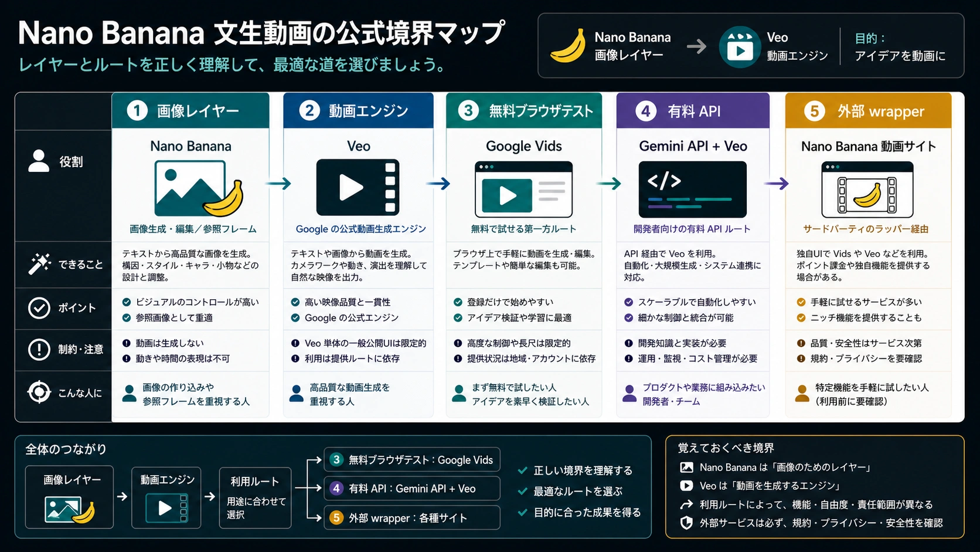Image resolution: width=980 pixels, height=552 pixels.
Task: Click the text 開発者向けの有料 API ルート
Action: click(692, 229)
